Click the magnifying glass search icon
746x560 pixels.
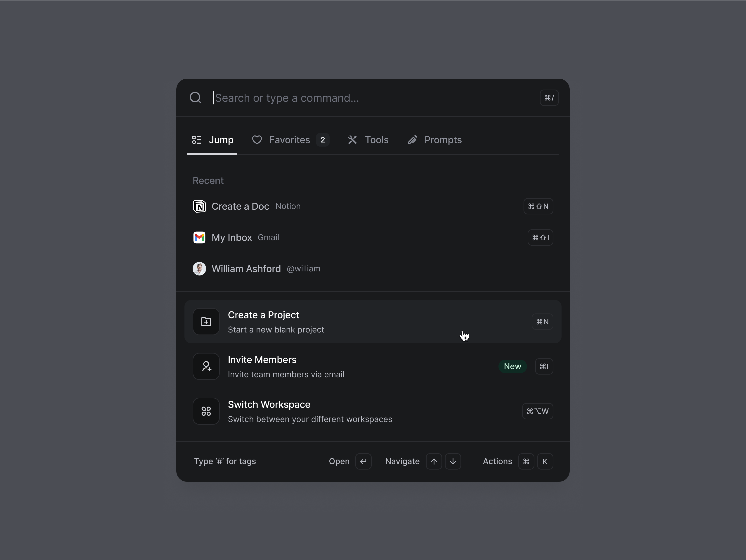(x=196, y=97)
